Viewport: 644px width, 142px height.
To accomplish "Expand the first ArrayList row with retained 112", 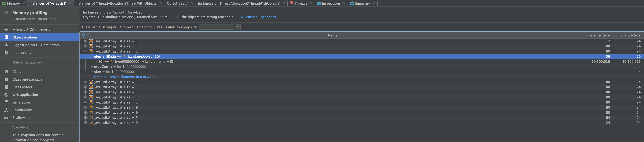I will pos(85,41).
